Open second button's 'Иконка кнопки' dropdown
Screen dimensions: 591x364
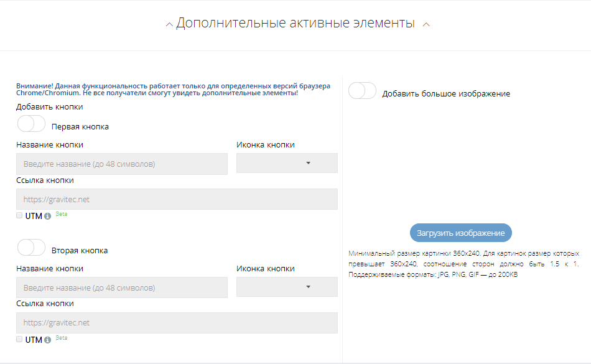coord(287,287)
